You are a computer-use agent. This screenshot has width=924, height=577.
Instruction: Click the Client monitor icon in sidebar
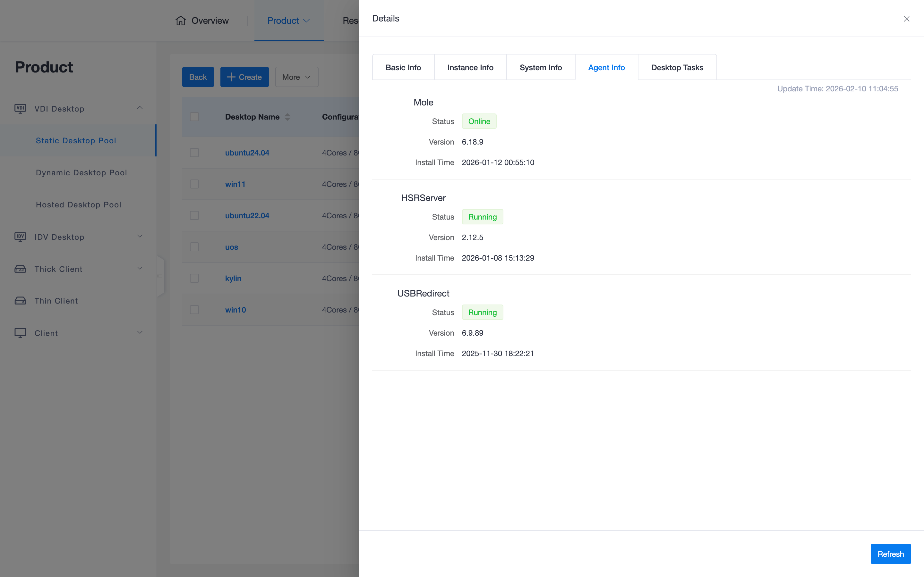click(20, 333)
